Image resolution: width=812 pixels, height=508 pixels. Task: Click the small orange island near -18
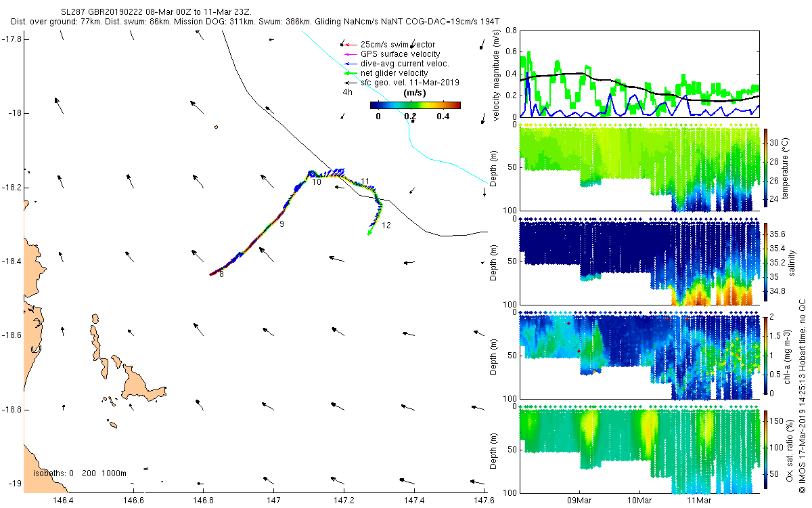pyautogui.click(x=216, y=127)
